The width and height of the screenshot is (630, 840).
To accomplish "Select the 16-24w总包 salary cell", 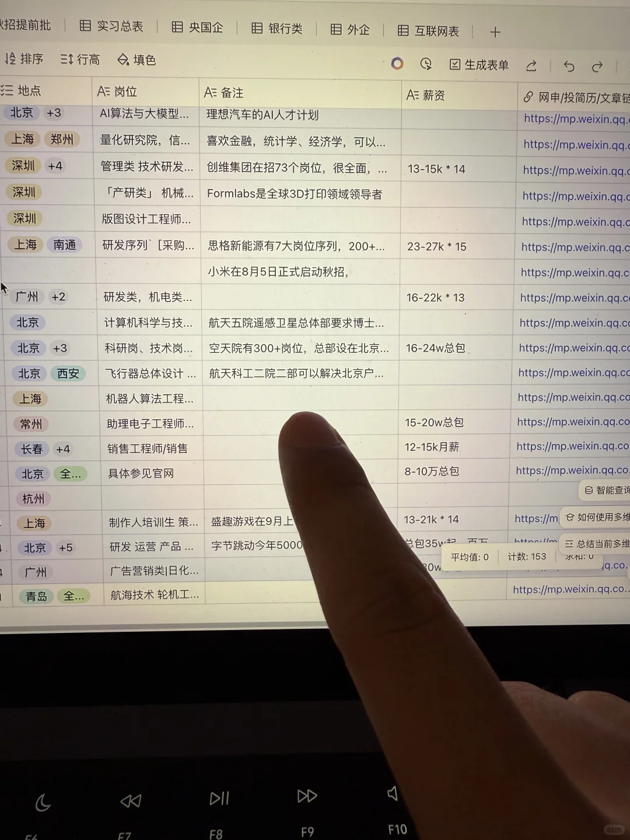I will (456, 348).
